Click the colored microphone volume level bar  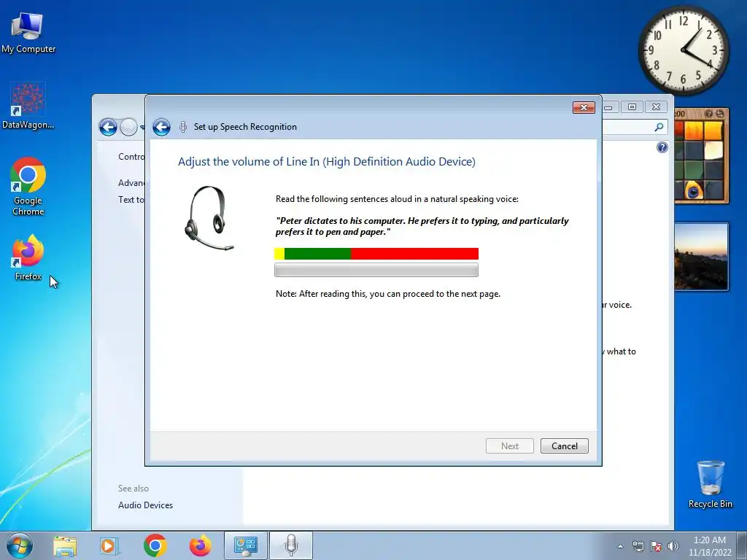pyautogui.click(x=376, y=254)
